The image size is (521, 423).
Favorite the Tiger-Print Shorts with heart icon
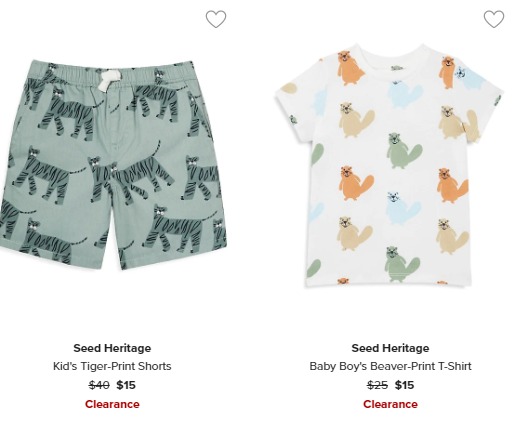coord(216,19)
